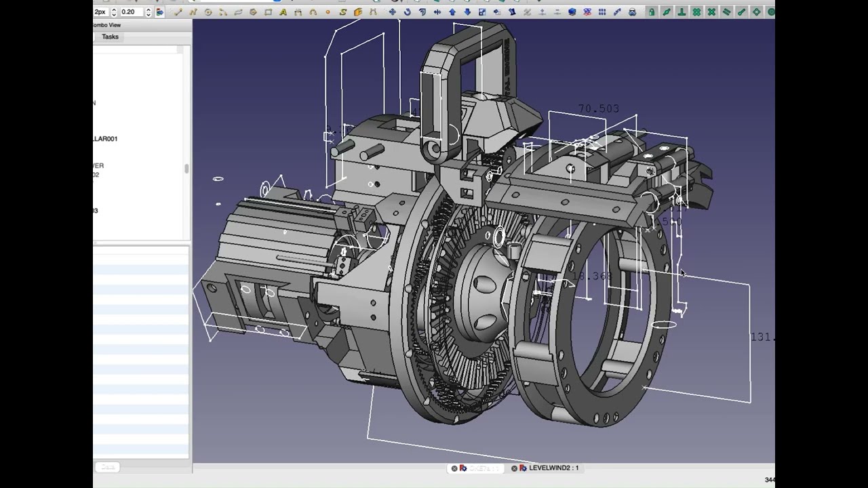
Task: Click the Draft to Sketch icon
Action: pos(587,12)
